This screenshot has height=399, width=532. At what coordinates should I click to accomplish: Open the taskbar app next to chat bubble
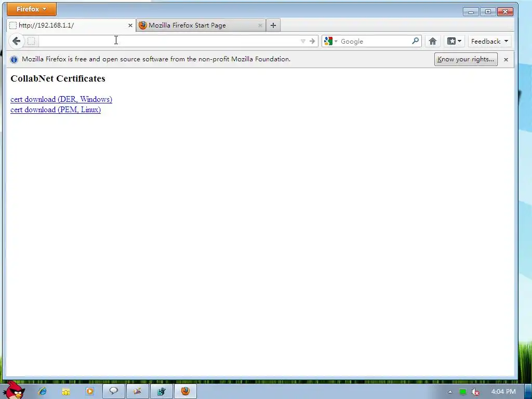coord(137,391)
